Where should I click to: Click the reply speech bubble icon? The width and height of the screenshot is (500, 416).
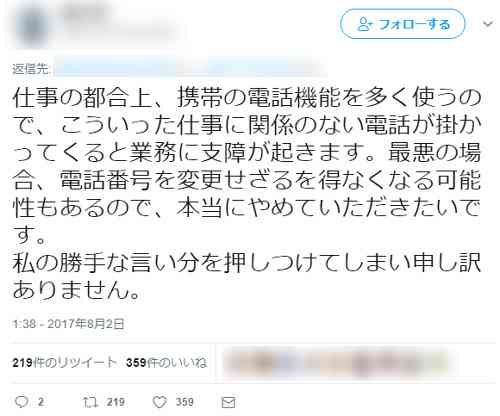tap(22, 402)
